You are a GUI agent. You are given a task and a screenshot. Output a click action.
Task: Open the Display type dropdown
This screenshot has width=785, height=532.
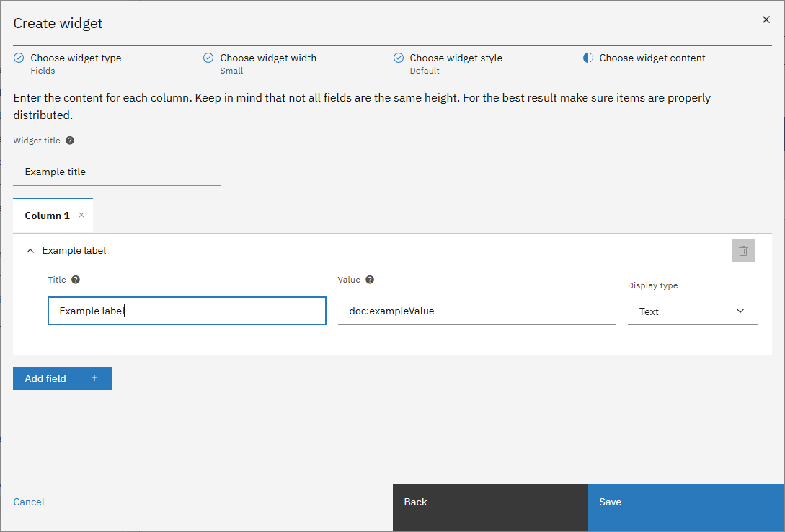click(x=692, y=311)
